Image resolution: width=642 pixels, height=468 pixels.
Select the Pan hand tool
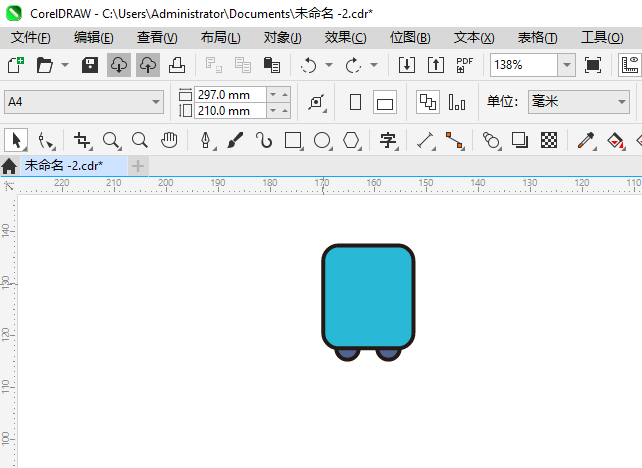(169, 140)
